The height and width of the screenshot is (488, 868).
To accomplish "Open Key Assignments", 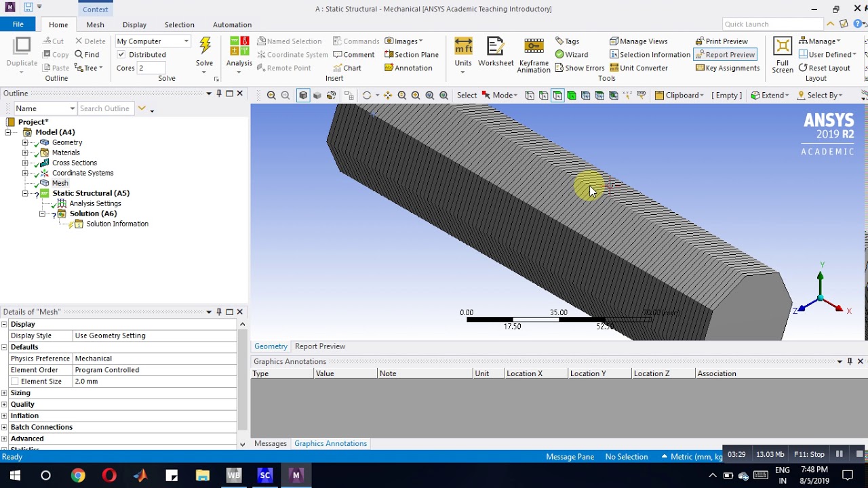I will [727, 68].
